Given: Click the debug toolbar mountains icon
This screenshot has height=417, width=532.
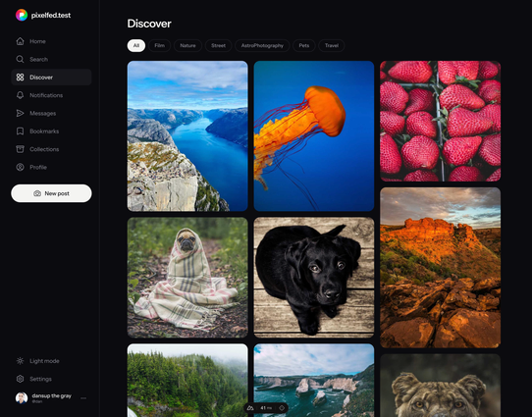Looking at the screenshot, I should [250, 408].
